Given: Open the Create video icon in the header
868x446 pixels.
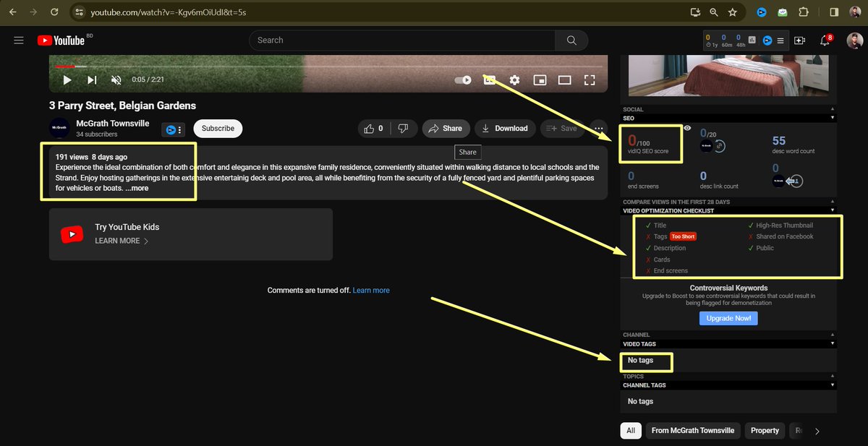Looking at the screenshot, I should tap(799, 40).
